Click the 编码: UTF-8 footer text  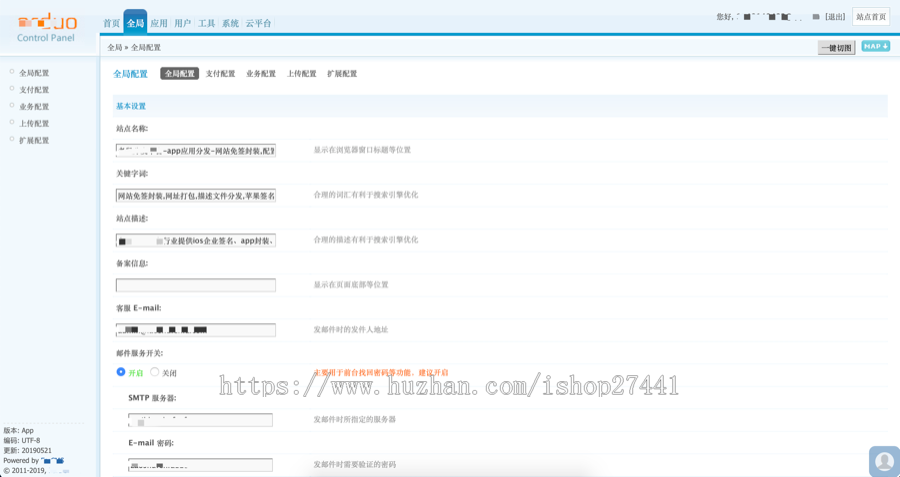tap(22, 440)
